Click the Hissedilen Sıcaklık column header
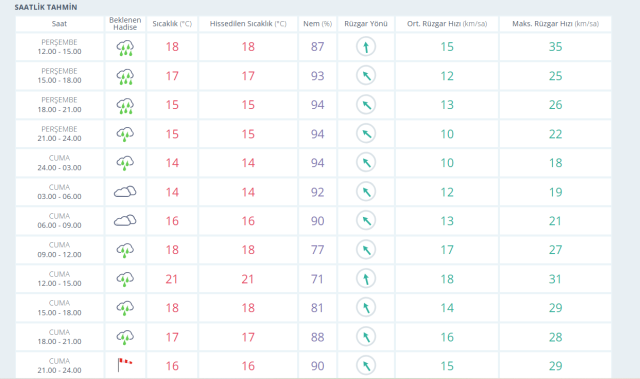 tap(248, 24)
